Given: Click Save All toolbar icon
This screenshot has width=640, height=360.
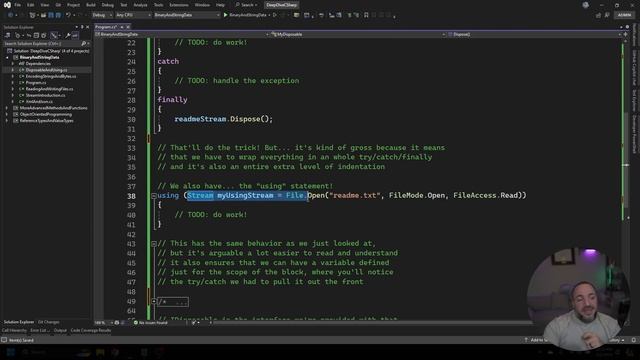Looking at the screenshot, I should click(58, 15).
